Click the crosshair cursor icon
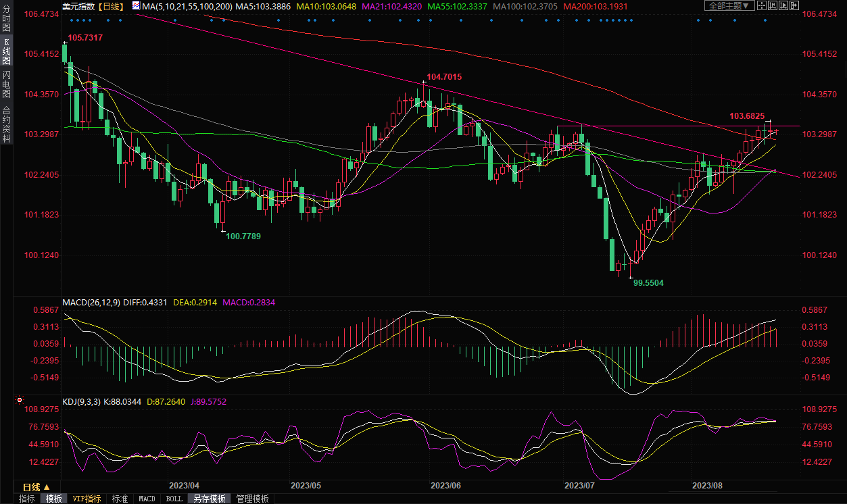 763,6
